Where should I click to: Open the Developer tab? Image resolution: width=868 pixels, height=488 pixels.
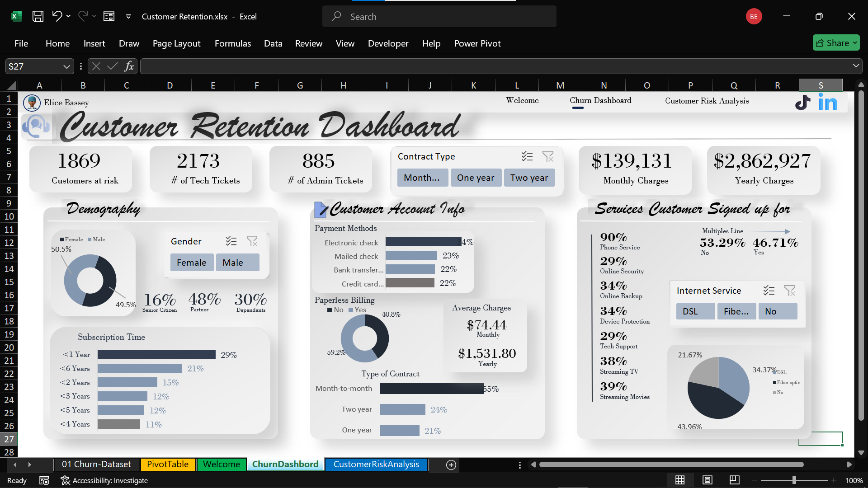pyautogui.click(x=388, y=43)
